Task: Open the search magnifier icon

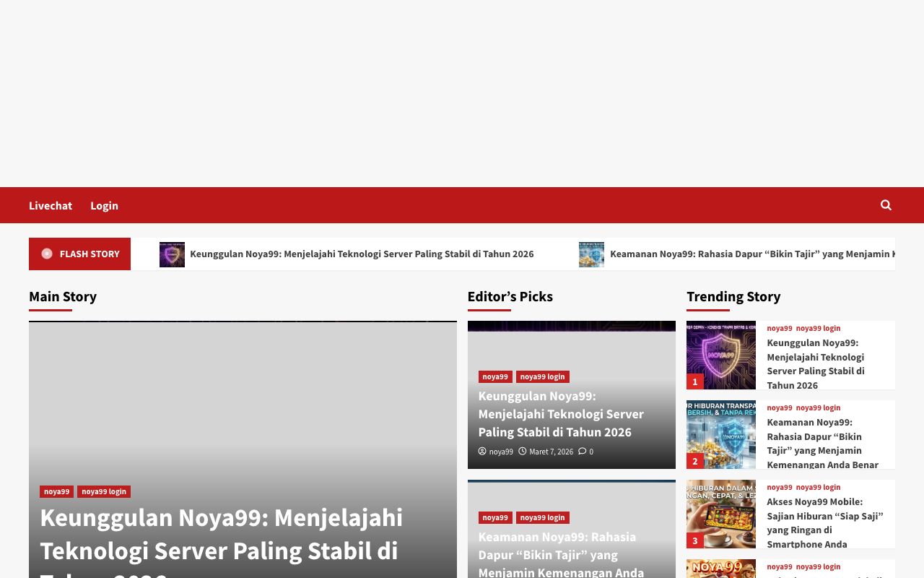Action: [x=886, y=205]
